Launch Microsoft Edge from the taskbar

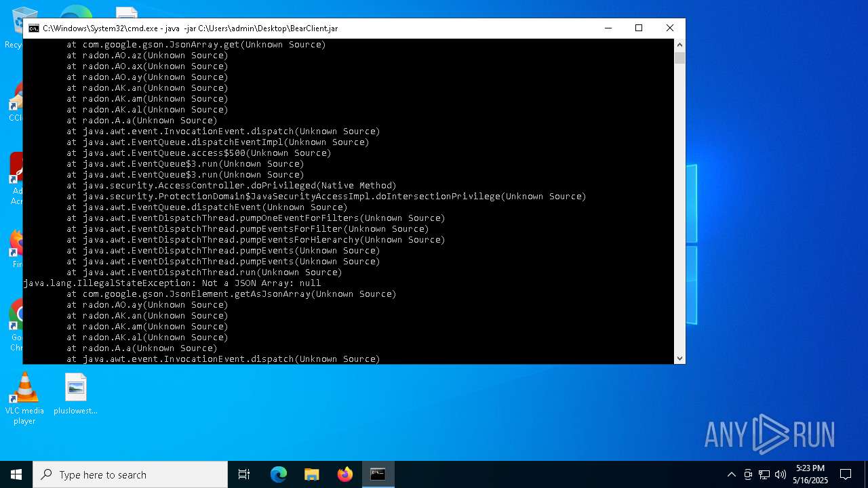click(279, 474)
